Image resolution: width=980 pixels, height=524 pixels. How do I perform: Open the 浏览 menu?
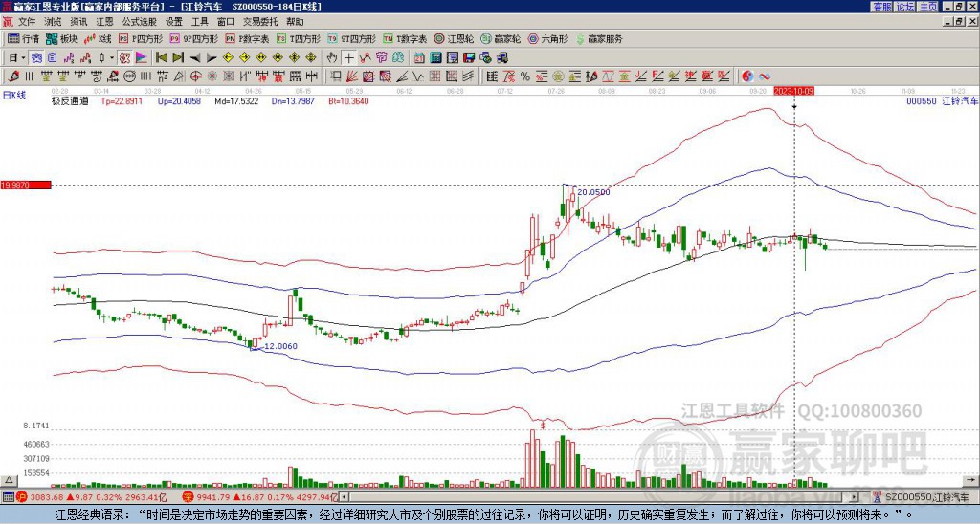pyautogui.click(x=53, y=22)
